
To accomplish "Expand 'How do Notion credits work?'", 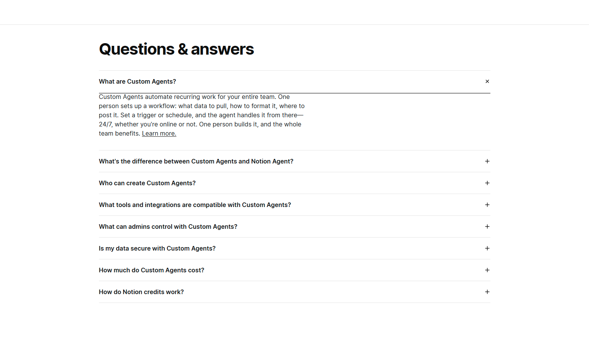I will (141, 292).
